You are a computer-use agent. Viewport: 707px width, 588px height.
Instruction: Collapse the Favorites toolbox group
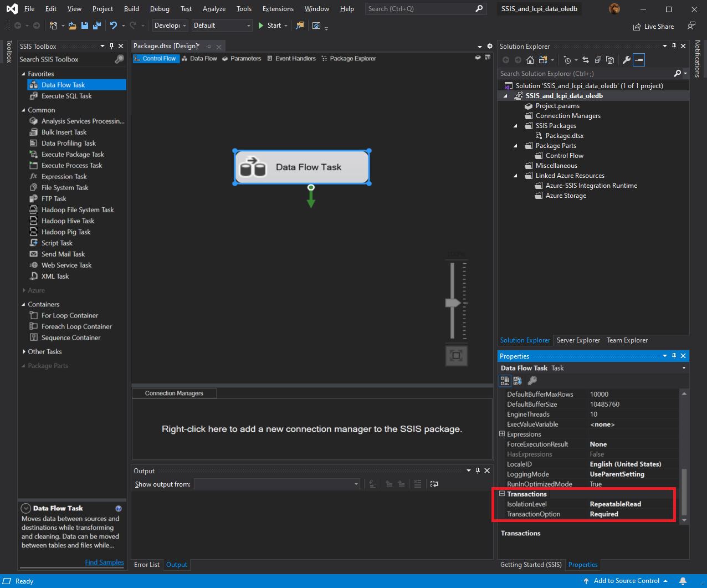click(x=23, y=74)
